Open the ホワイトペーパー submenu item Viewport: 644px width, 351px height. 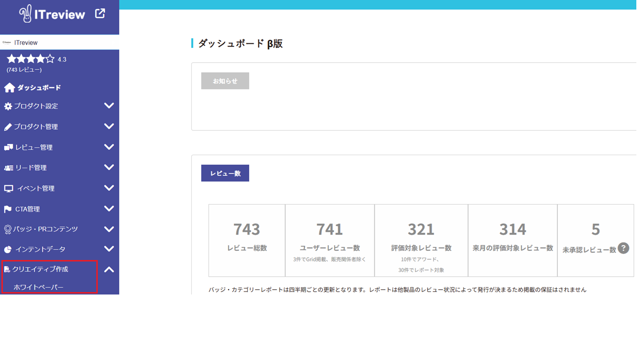tap(38, 287)
